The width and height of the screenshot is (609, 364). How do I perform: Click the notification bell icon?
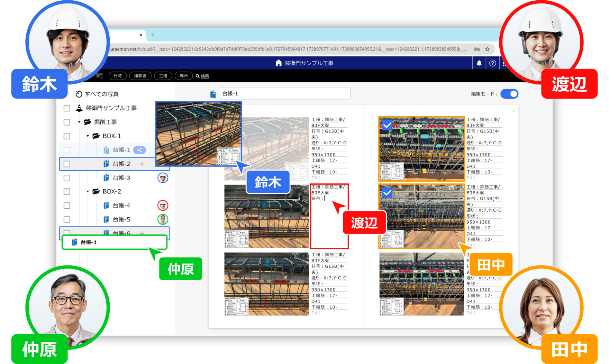coord(479,63)
